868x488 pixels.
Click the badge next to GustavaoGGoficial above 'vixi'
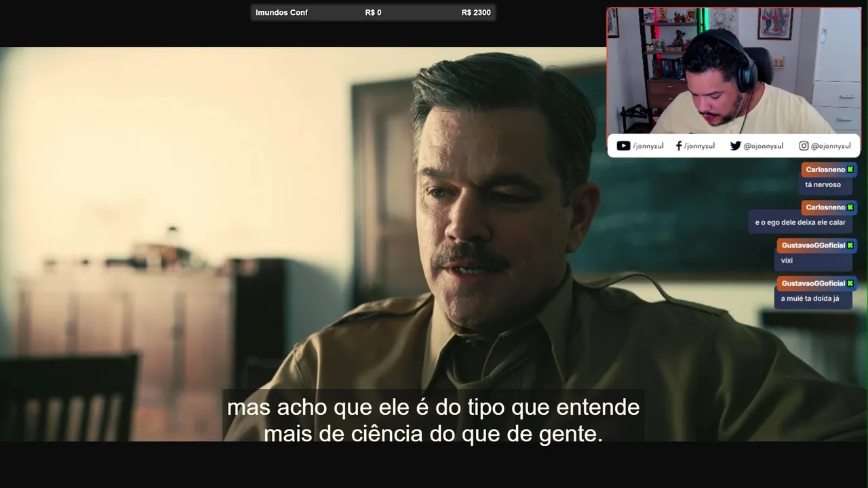click(x=850, y=245)
